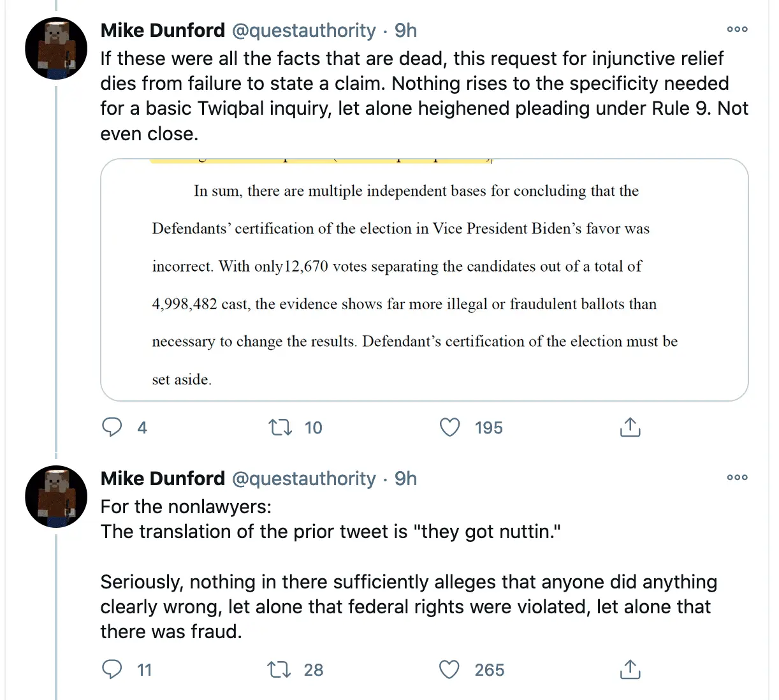Open more options on second tweet
The height and width of the screenshot is (700, 779).
(737, 478)
